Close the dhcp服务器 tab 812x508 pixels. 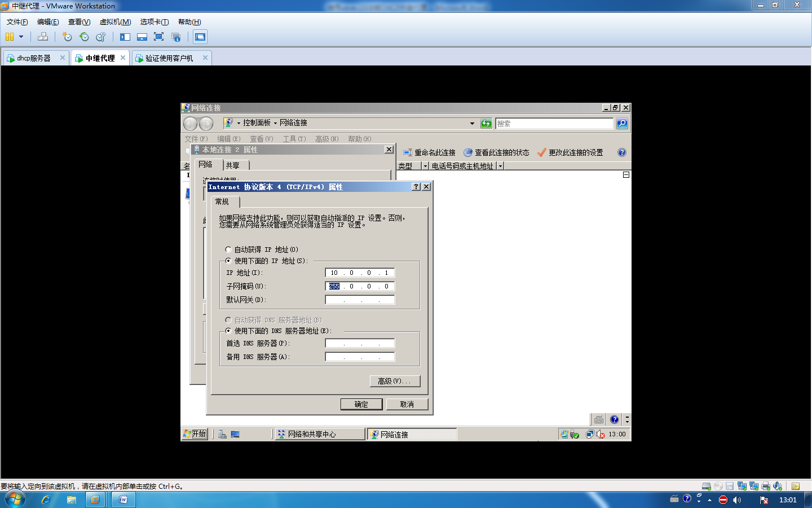point(63,58)
